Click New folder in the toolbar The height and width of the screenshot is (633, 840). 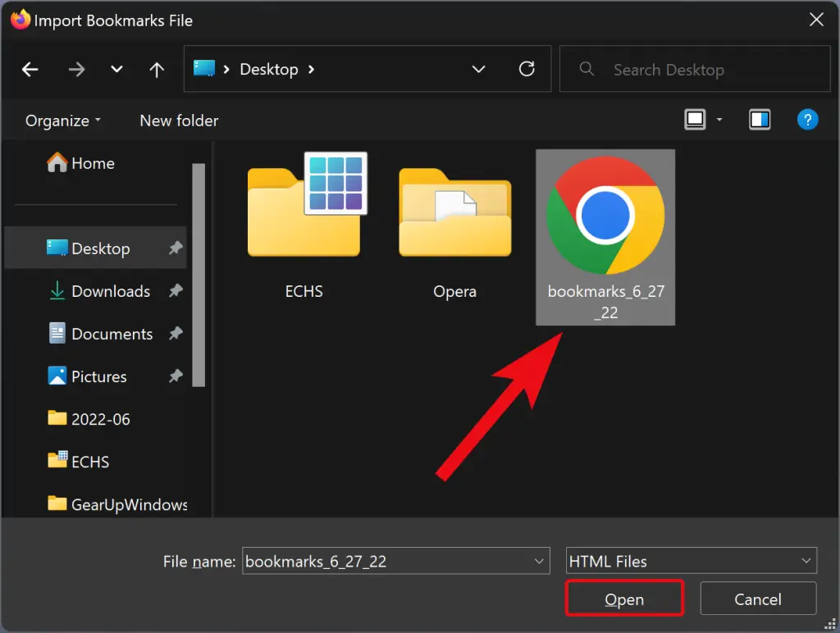tap(178, 120)
